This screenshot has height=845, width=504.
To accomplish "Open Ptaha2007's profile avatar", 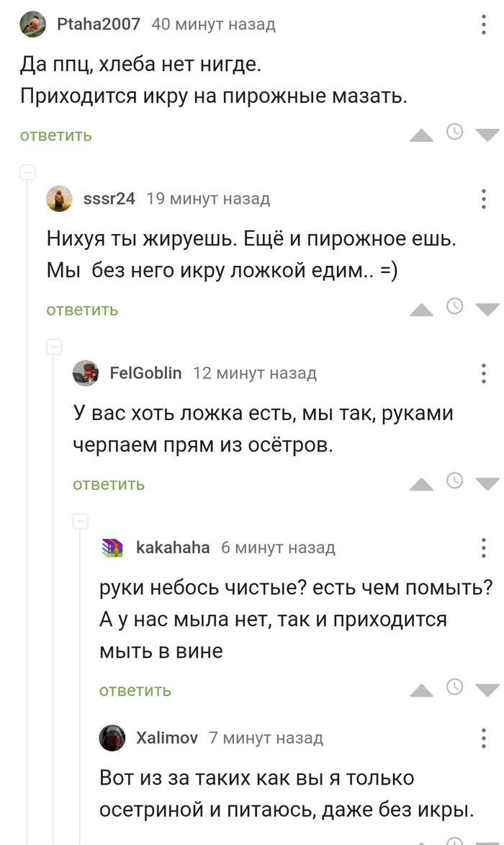I will 33,24.
